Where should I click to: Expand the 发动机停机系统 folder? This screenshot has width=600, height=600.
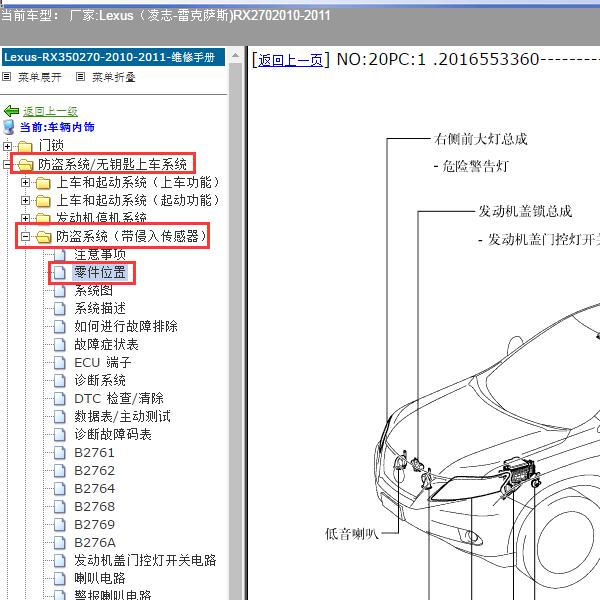tap(25, 218)
